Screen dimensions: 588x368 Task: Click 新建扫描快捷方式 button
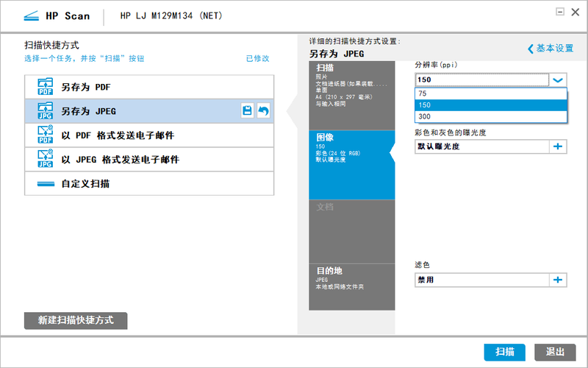click(x=76, y=320)
